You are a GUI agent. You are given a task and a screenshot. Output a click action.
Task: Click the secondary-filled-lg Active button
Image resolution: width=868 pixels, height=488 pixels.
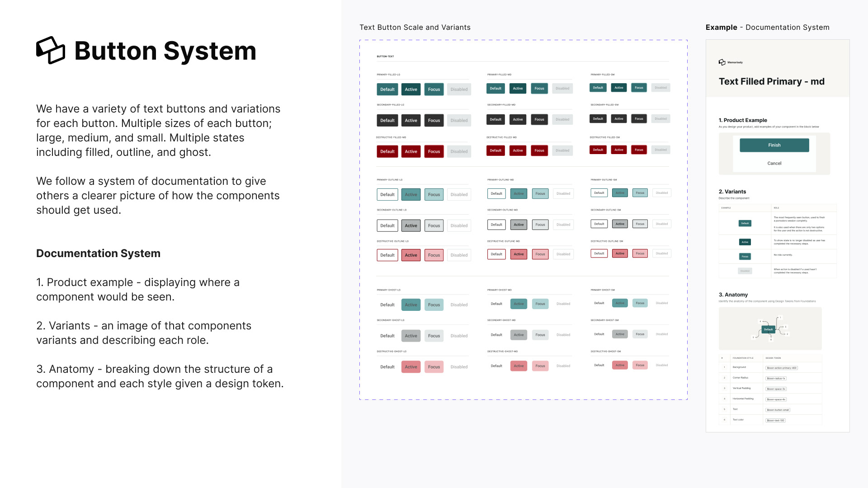[410, 121]
